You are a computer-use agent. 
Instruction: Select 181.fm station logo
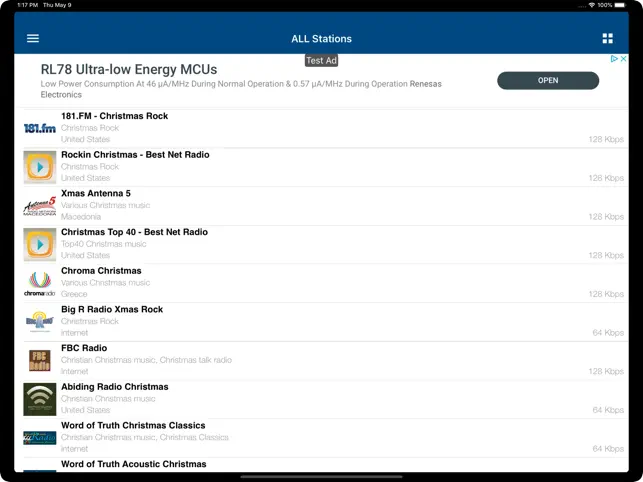(39, 128)
